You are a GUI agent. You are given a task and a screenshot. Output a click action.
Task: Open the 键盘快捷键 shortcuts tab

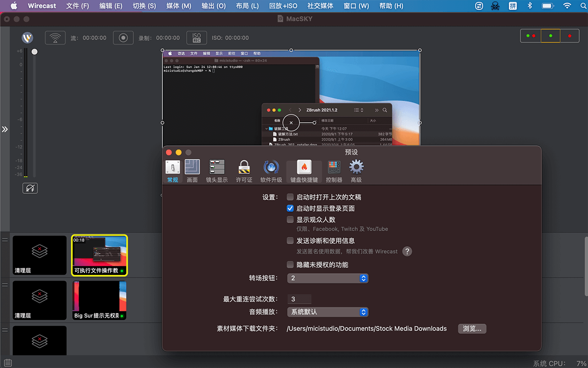[x=304, y=172]
